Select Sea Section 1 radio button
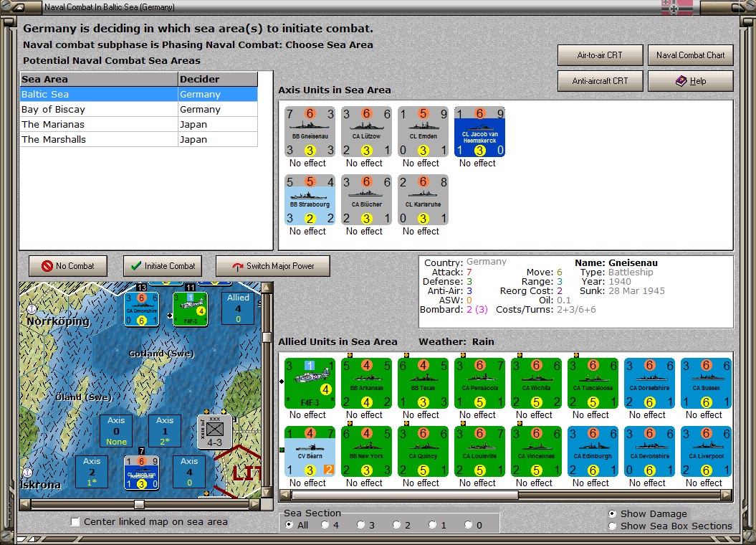Screen dimensions: 756x545 coord(433,525)
